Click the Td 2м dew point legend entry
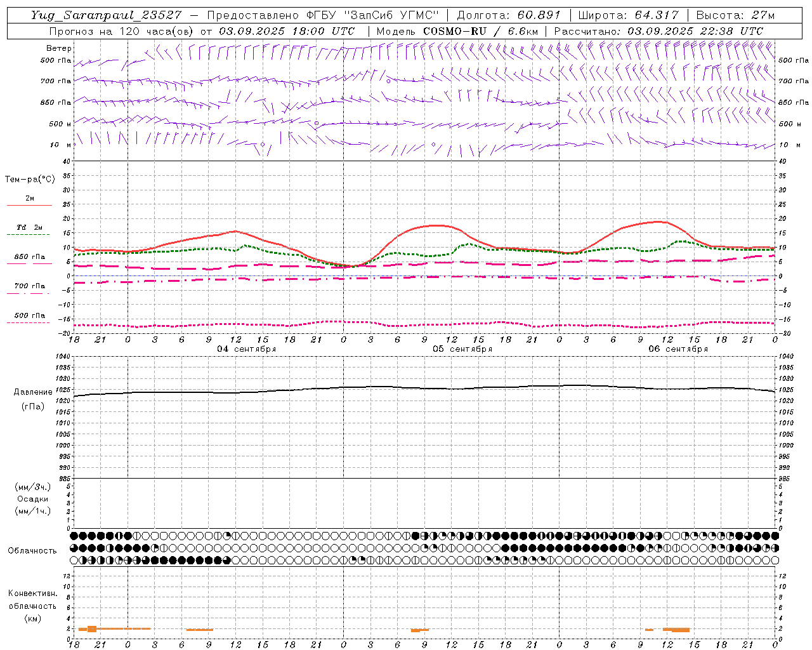812x650 pixels. 30,227
